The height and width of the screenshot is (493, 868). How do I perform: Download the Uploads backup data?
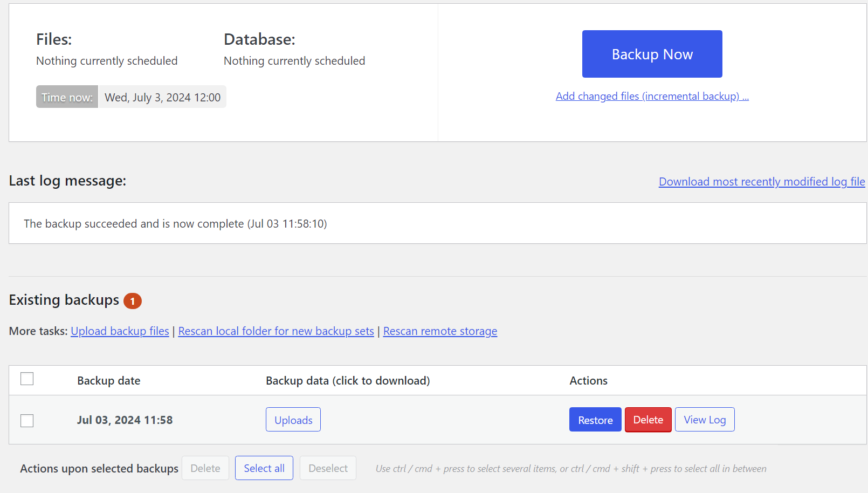point(293,419)
